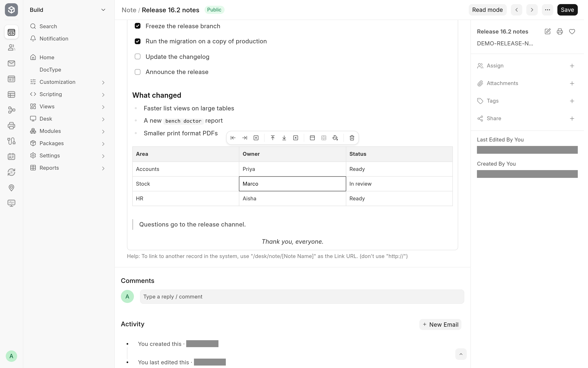Expand the Packages section chevron
588x368 pixels.
103,144
